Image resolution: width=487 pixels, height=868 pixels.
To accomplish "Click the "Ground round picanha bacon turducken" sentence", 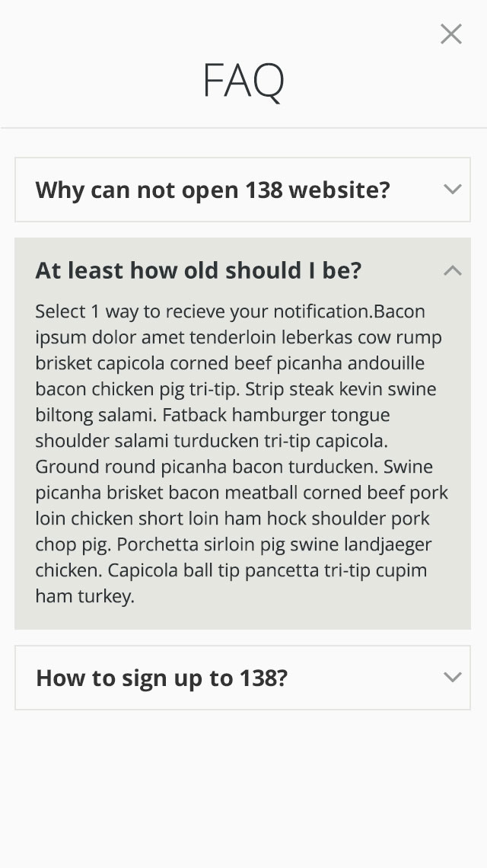I will coord(205,467).
